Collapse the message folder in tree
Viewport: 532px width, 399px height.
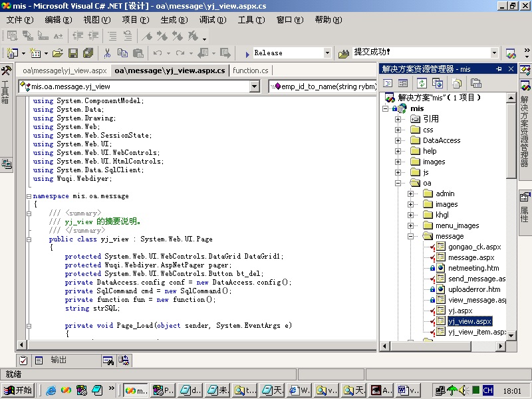tap(410, 236)
